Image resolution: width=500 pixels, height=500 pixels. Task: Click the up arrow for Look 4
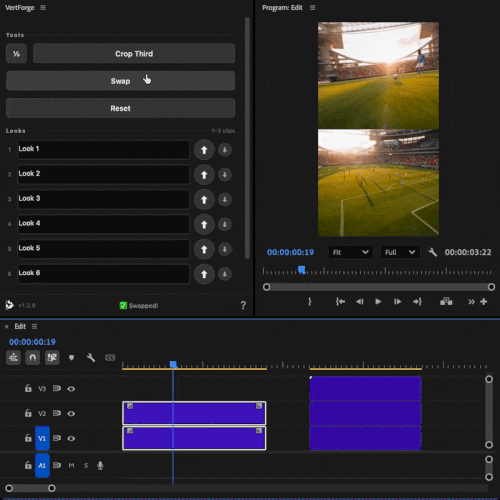(x=204, y=224)
